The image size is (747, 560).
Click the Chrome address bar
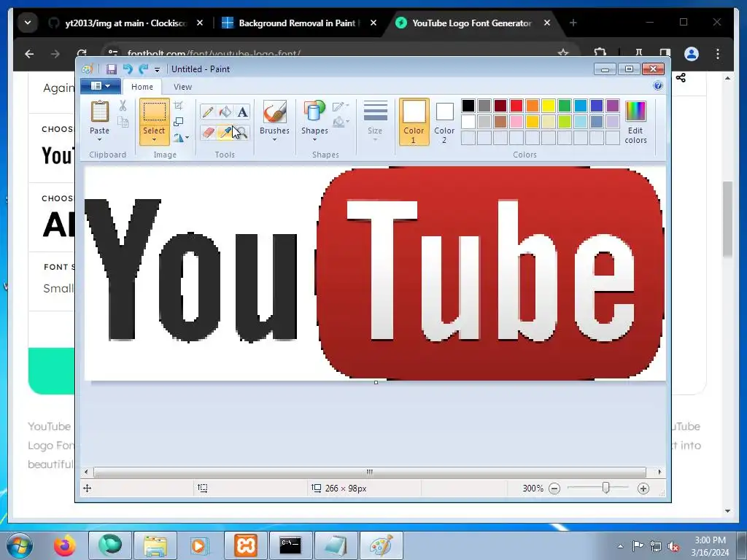click(x=333, y=53)
